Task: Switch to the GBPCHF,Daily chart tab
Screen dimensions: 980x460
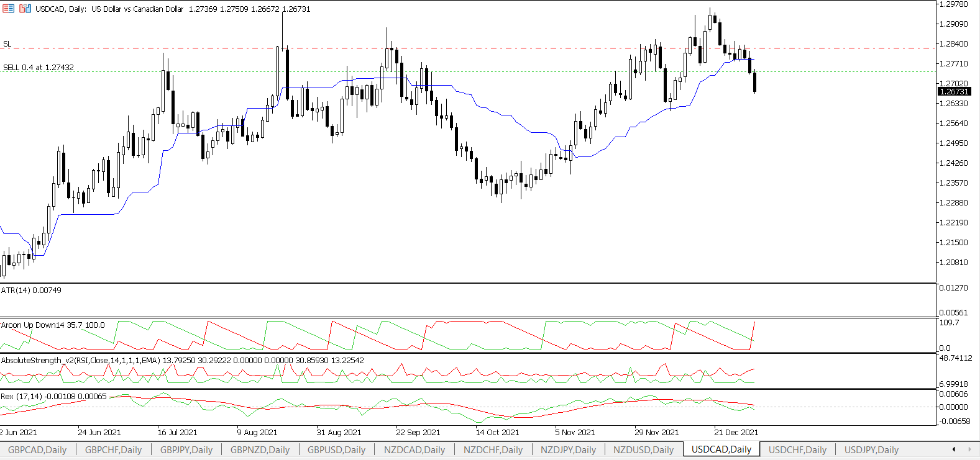Action: [113, 450]
